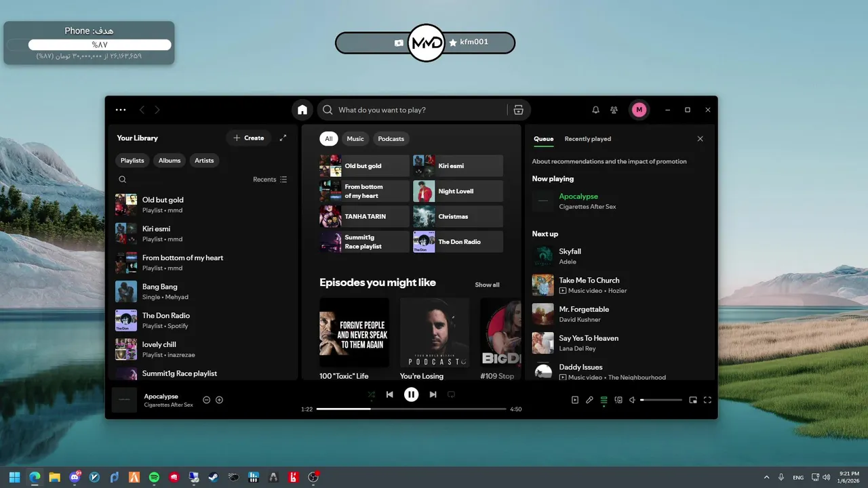Open the Friend Activity icon
This screenshot has height=488, width=868.
(x=614, y=110)
